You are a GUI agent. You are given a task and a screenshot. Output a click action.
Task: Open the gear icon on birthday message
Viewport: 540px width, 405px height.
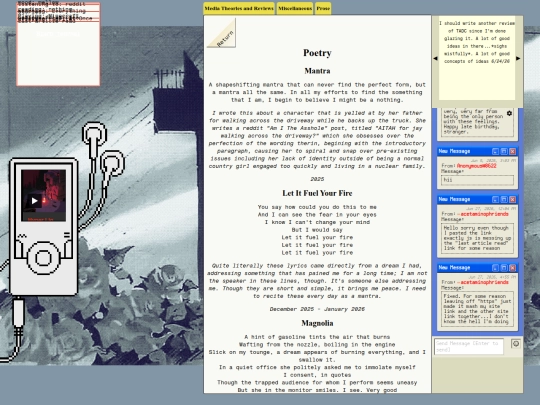(x=509, y=113)
